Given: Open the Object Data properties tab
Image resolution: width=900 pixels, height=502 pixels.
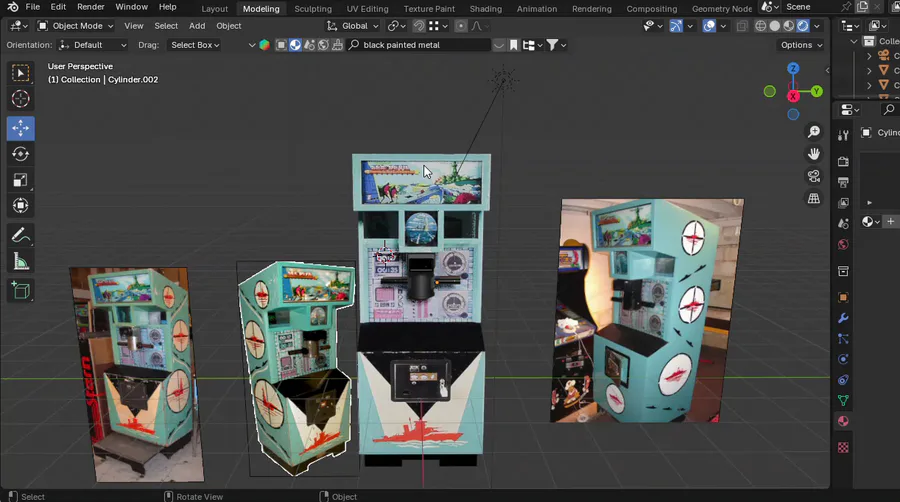Looking at the screenshot, I should (843, 400).
